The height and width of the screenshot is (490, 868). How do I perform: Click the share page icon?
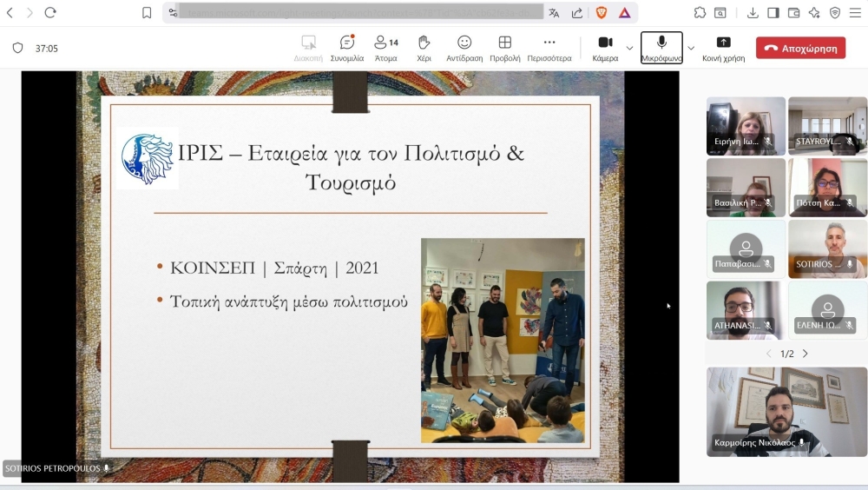pos(577,12)
